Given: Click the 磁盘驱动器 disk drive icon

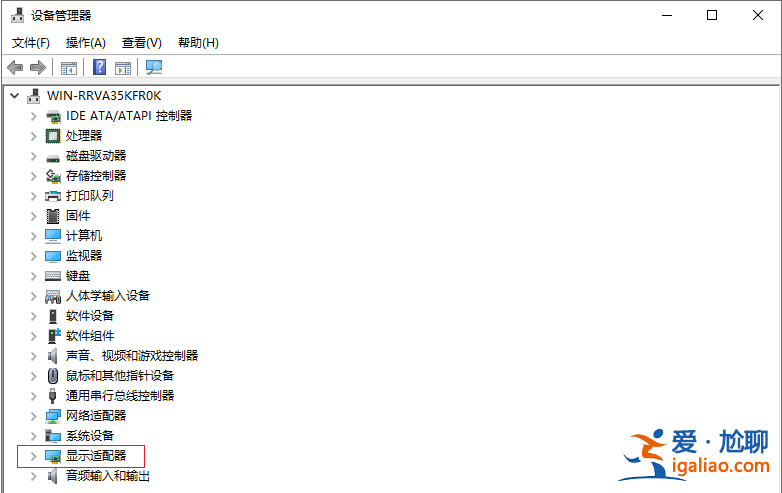Looking at the screenshot, I should coord(53,158).
